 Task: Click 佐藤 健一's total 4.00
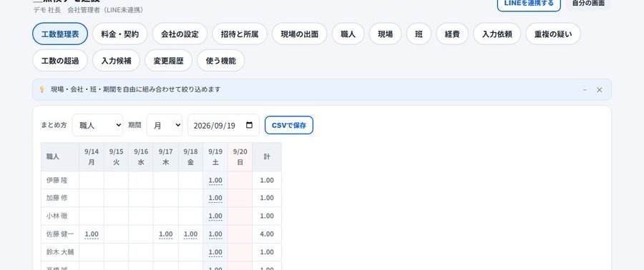[267, 234]
